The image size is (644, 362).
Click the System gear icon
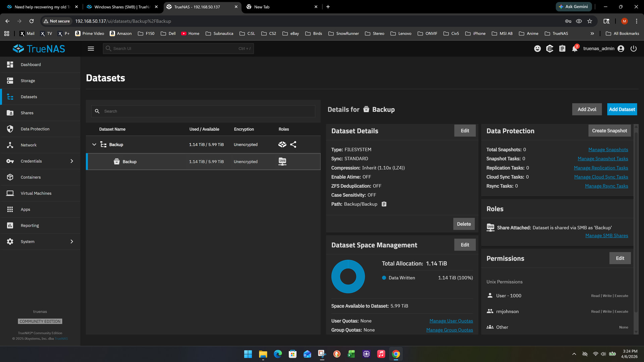tap(10, 242)
